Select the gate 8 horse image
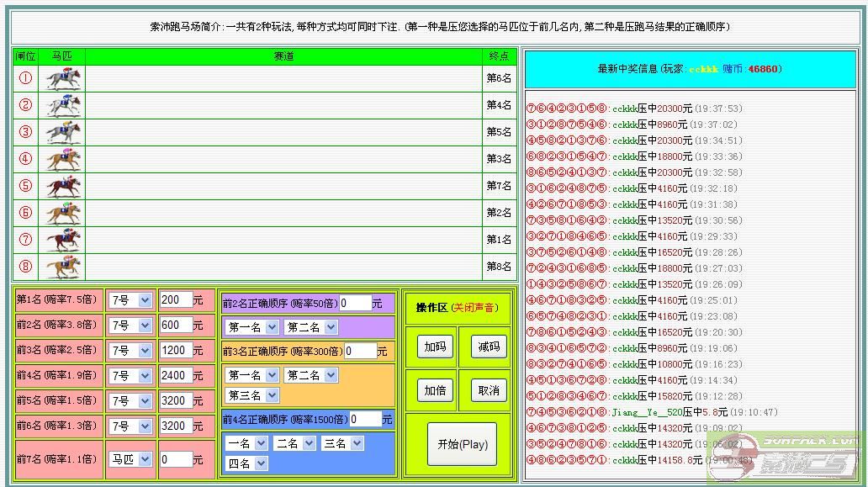868x487 pixels. tap(63, 267)
